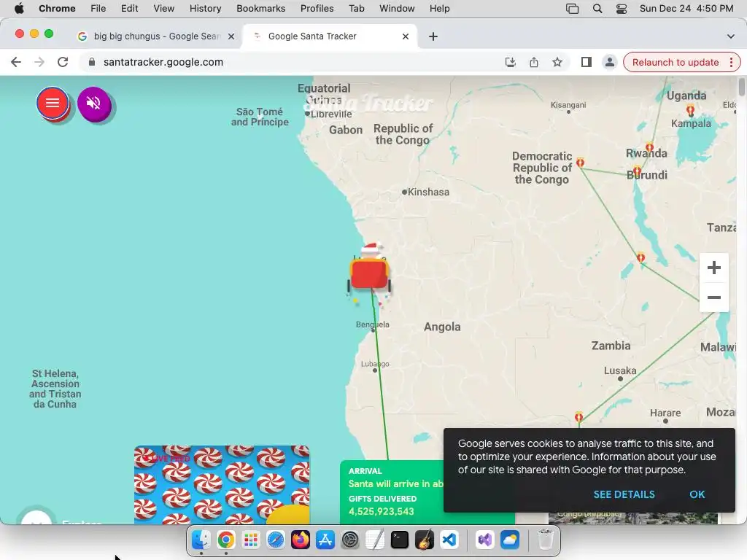Click the location pin west of Harare
747x560 pixels.
tap(578, 418)
